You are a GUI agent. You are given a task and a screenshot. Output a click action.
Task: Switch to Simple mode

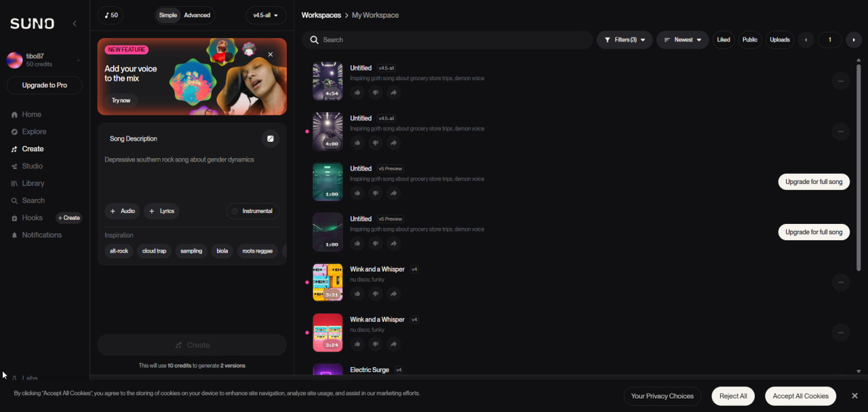pyautogui.click(x=167, y=15)
